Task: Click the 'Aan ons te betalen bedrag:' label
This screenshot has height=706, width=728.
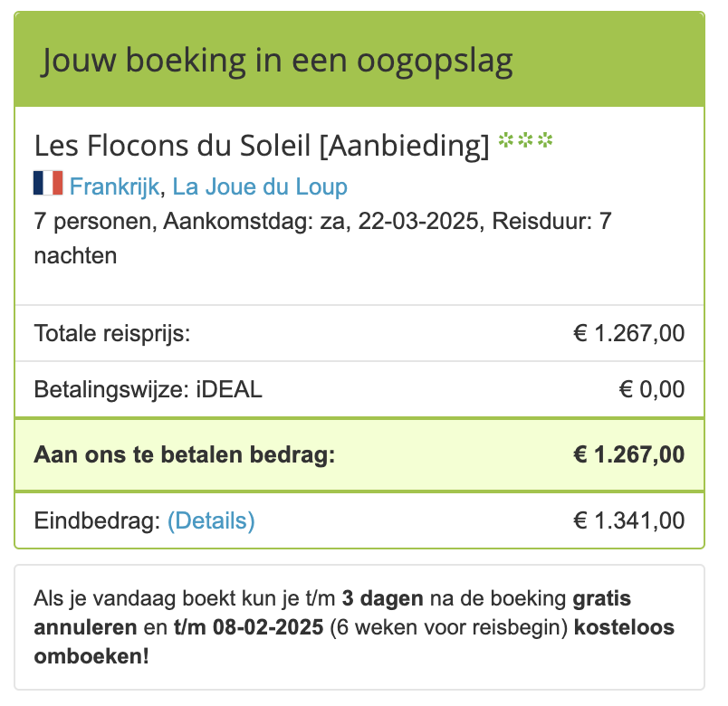Action: click(x=185, y=454)
